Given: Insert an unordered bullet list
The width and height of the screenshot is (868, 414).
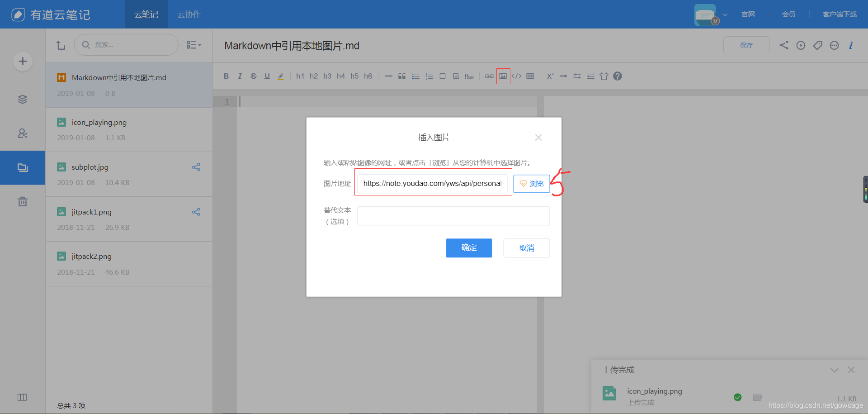Looking at the screenshot, I should (x=415, y=76).
